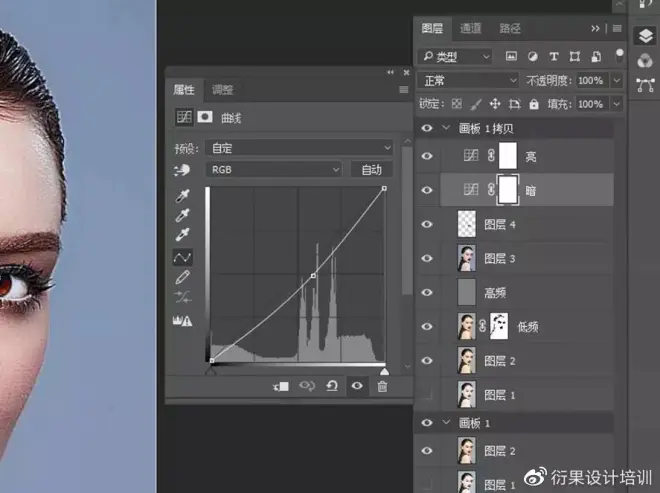
Task: Open the RGB channel dropdown
Action: click(274, 170)
